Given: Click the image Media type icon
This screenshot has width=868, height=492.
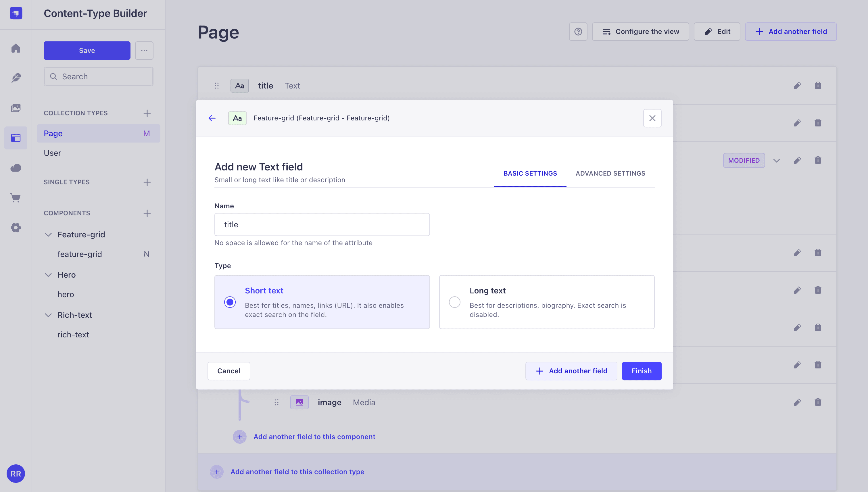Looking at the screenshot, I should coord(299,402).
